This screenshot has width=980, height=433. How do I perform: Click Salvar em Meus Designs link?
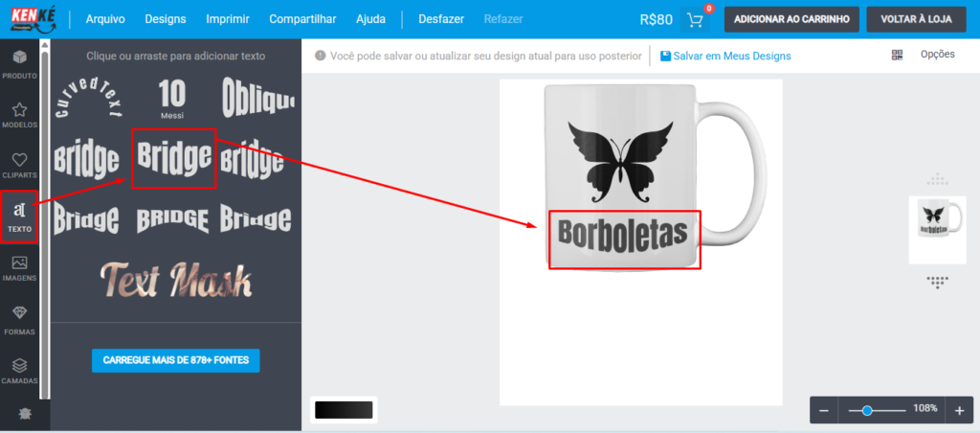[725, 57]
